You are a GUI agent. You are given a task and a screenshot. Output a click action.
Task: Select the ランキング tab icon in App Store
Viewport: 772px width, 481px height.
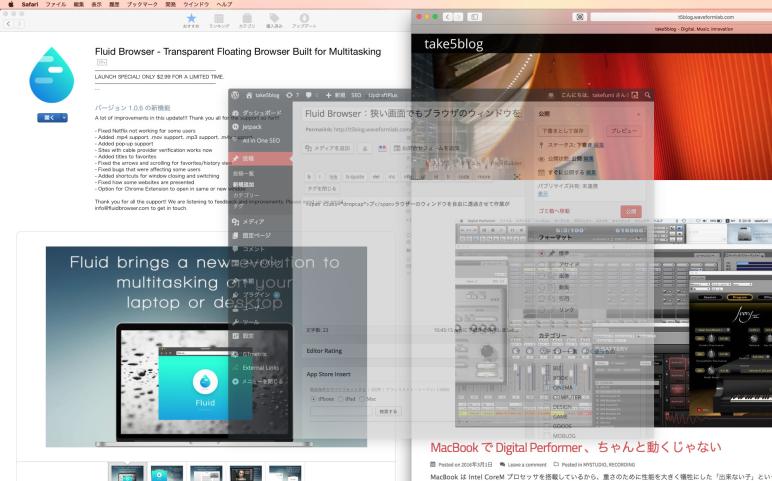[x=219, y=21]
